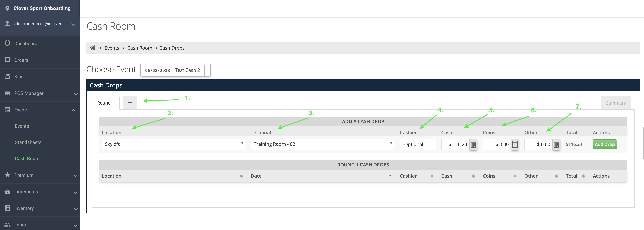Click the home icon in breadcrumb
The height and width of the screenshot is (230, 644).
pyautogui.click(x=93, y=48)
